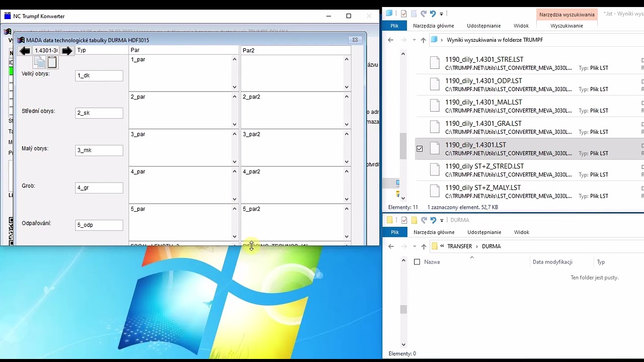Click Properties checkmark icon in DURMA Explorer toolbar

click(x=404, y=220)
